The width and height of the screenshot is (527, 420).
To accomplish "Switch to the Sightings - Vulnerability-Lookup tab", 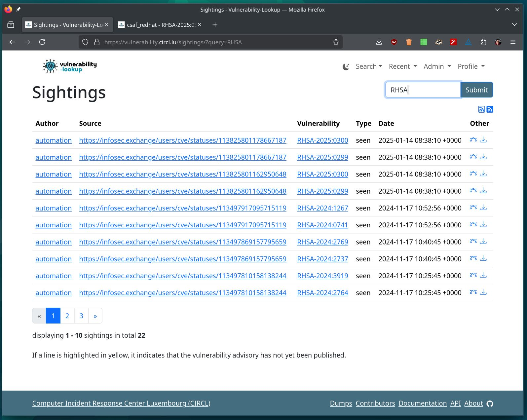I will (x=67, y=25).
